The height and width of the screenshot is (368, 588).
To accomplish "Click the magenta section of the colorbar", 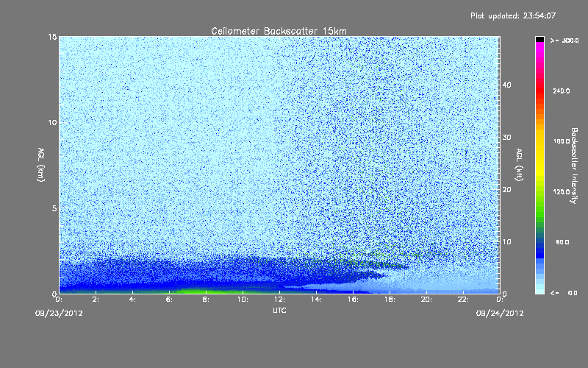I will (539, 51).
